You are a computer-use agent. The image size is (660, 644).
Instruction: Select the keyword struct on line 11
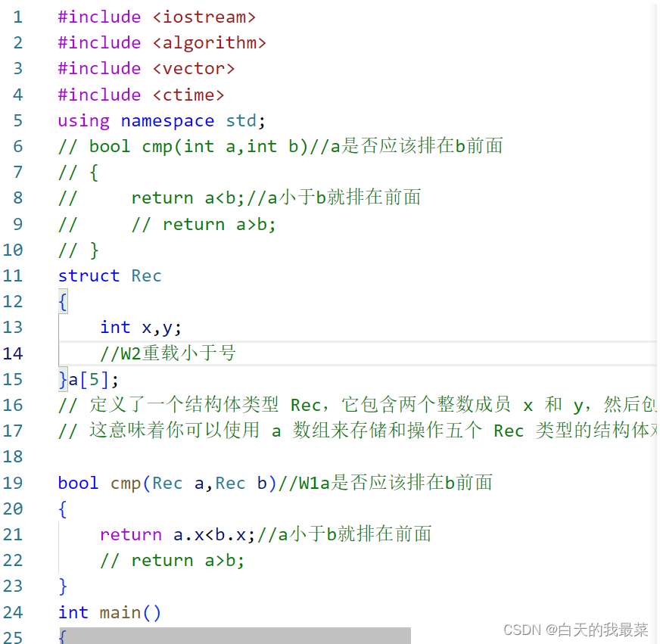coord(89,275)
